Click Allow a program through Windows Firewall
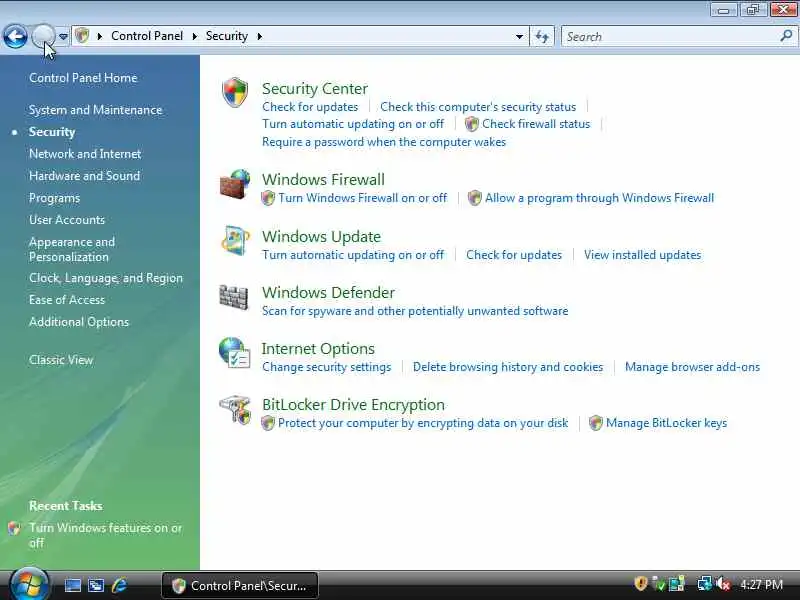 click(x=599, y=198)
